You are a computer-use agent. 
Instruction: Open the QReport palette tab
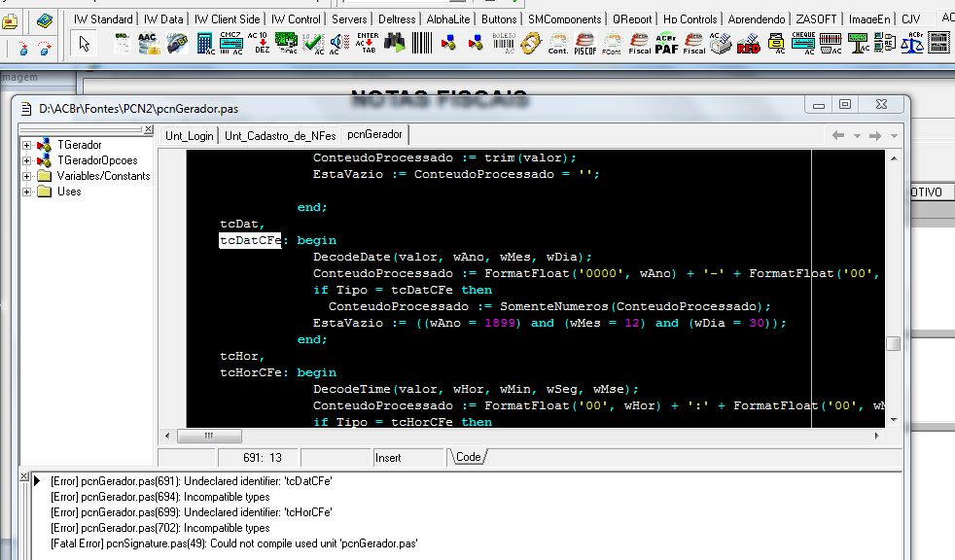632,18
